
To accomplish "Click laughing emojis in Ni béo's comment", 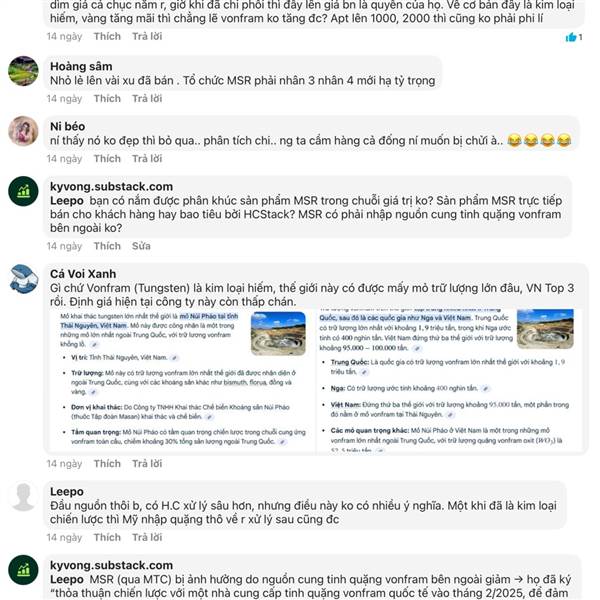I will 539,141.
